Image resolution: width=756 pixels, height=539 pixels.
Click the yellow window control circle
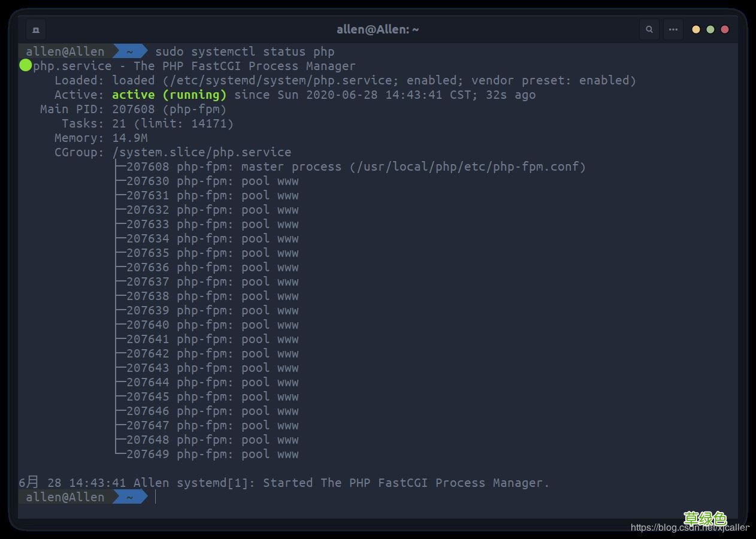point(695,28)
